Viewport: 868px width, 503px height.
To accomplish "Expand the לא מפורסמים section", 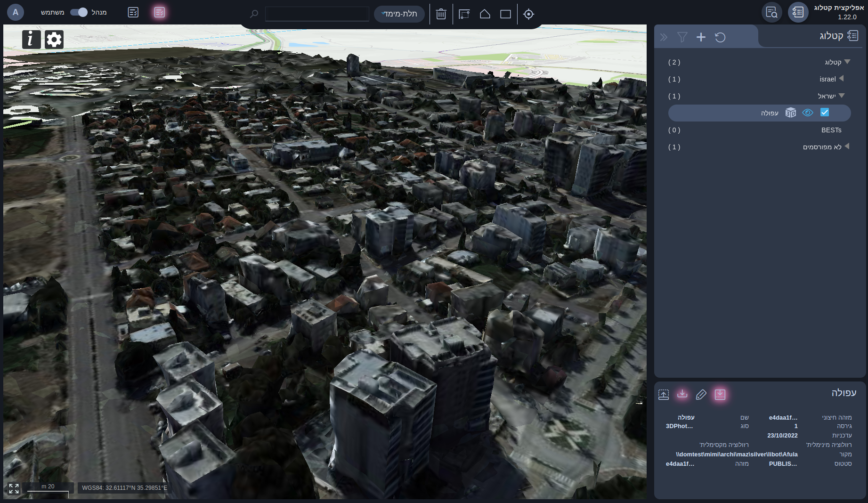I will click(x=847, y=146).
